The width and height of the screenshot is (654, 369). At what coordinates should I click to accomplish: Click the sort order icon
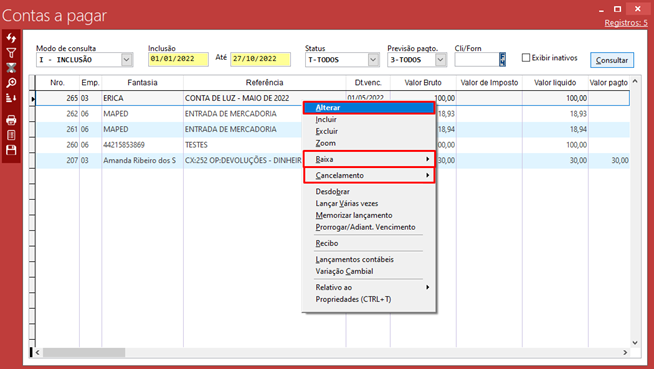coord(11,98)
